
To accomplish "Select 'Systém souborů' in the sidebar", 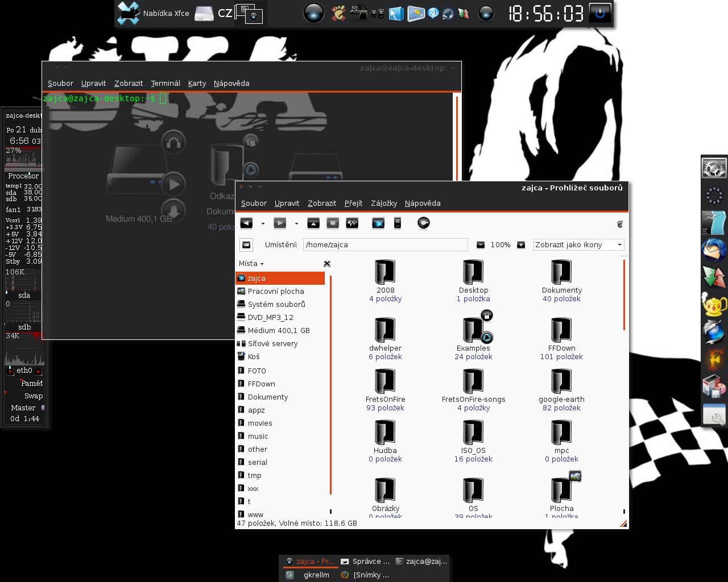I will tap(280, 305).
